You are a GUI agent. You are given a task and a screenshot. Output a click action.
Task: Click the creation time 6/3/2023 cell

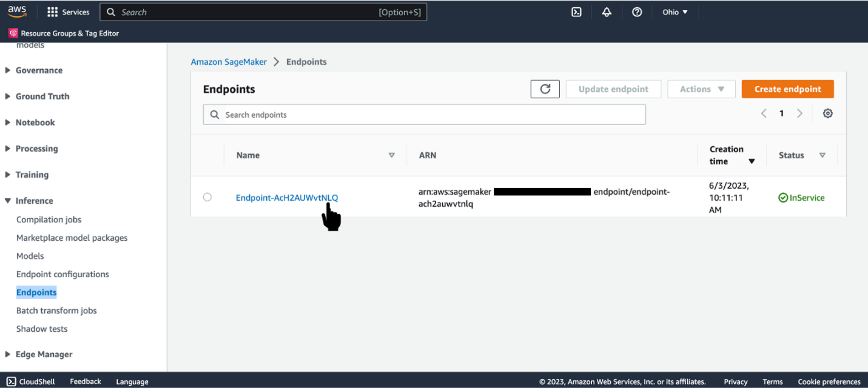pos(728,198)
